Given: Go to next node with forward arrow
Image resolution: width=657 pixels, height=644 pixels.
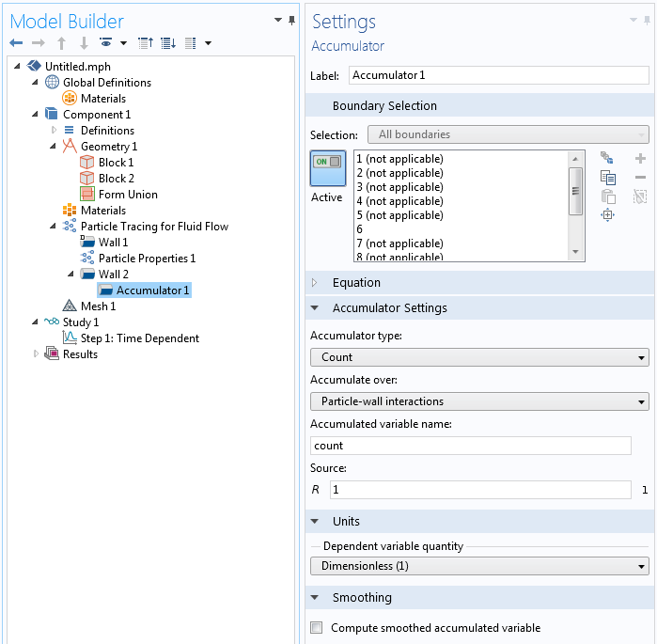Looking at the screenshot, I should [x=39, y=42].
